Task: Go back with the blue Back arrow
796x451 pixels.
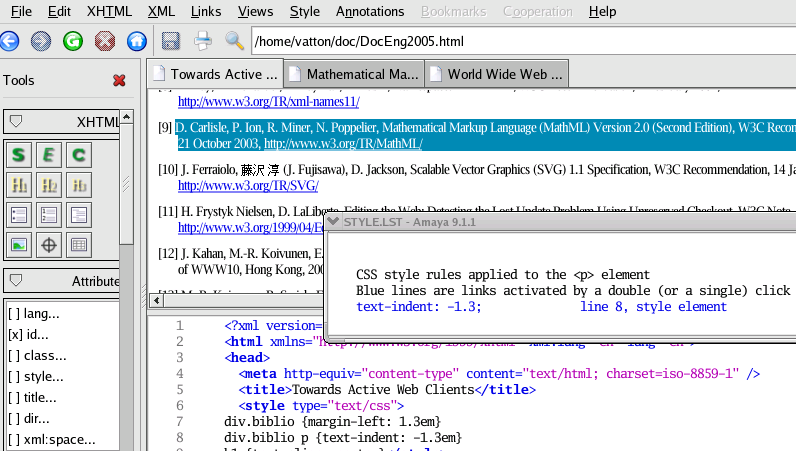Action: (x=9, y=41)
